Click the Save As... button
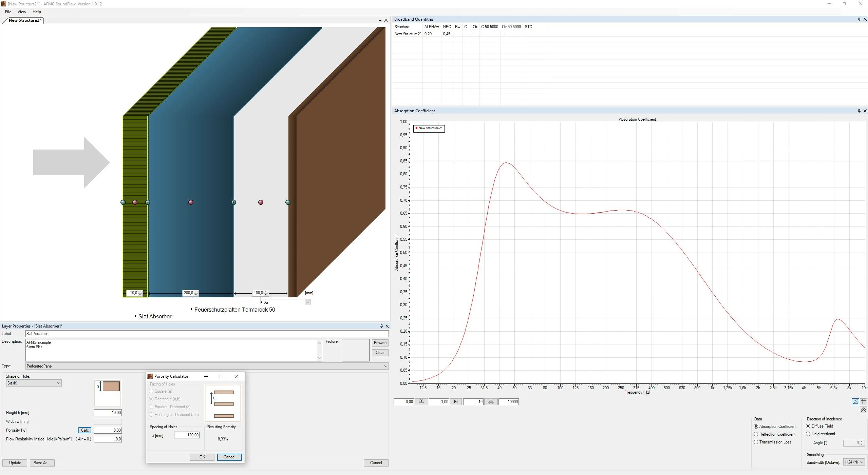Image resolution: width=868 pixels, height=475 pixels. click(x=42, y=463)
